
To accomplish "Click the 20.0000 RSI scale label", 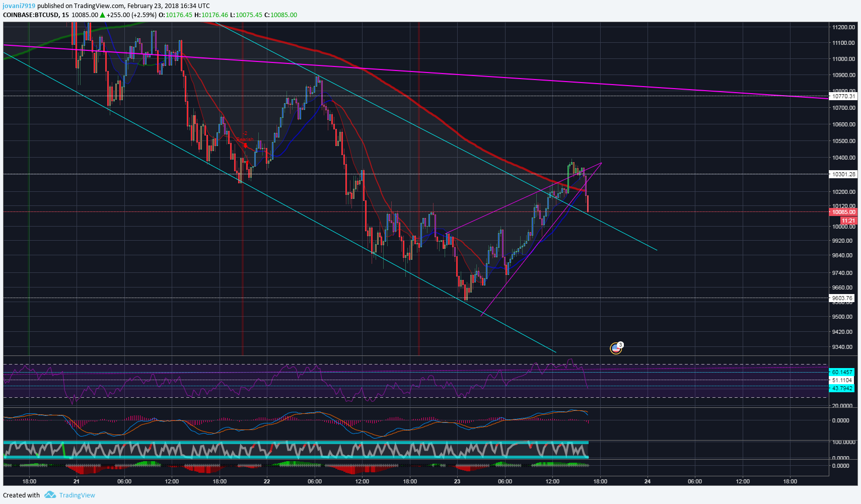I will 842,406.
